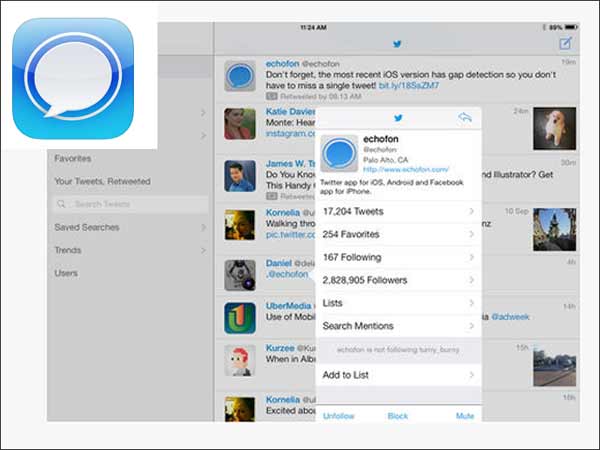Open the battery status indicator
Image resolution: width=600 pixels, height=450 pixels.
tap(571, 27)
